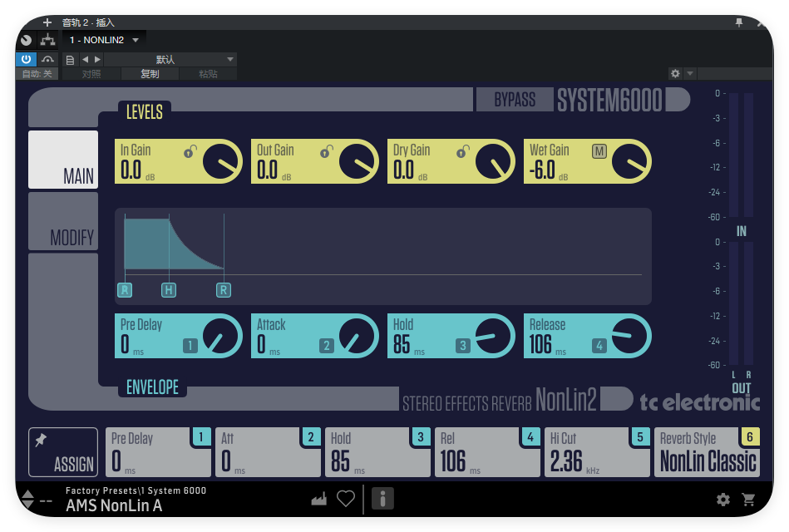Toggle the Out Gain lock icon
This screenshot has width=789, height=532.
[327, 151]
